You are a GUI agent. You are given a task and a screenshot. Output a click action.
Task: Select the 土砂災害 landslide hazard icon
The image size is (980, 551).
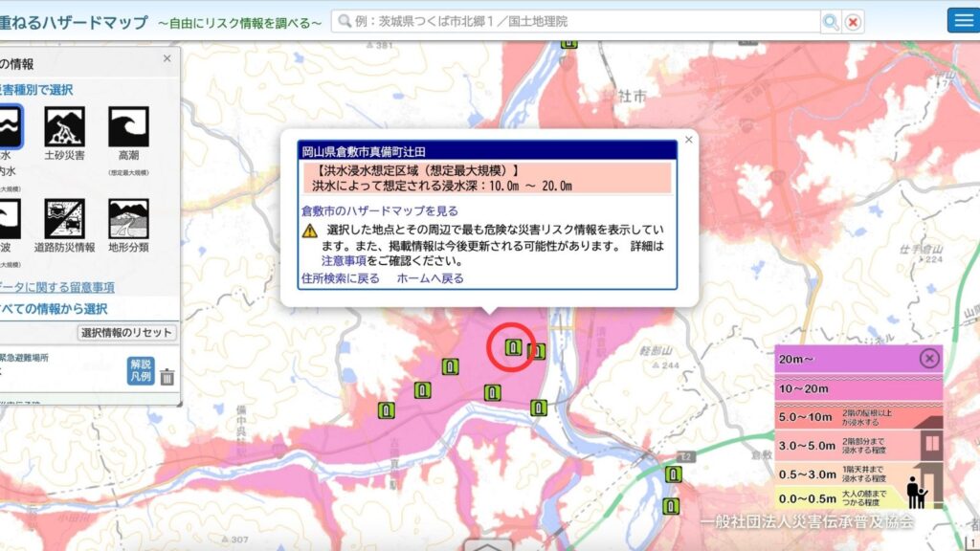[x=64, y=126]
